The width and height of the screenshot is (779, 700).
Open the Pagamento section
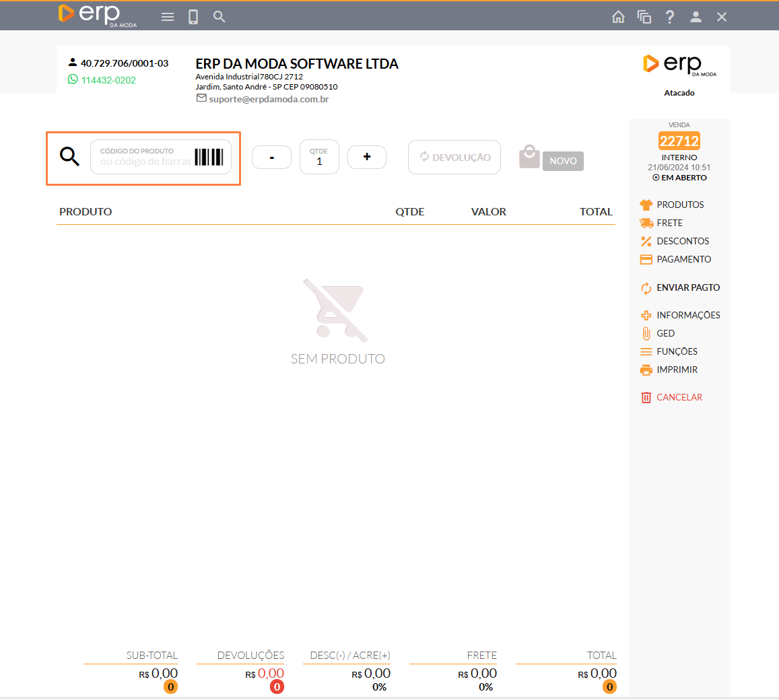683,259
